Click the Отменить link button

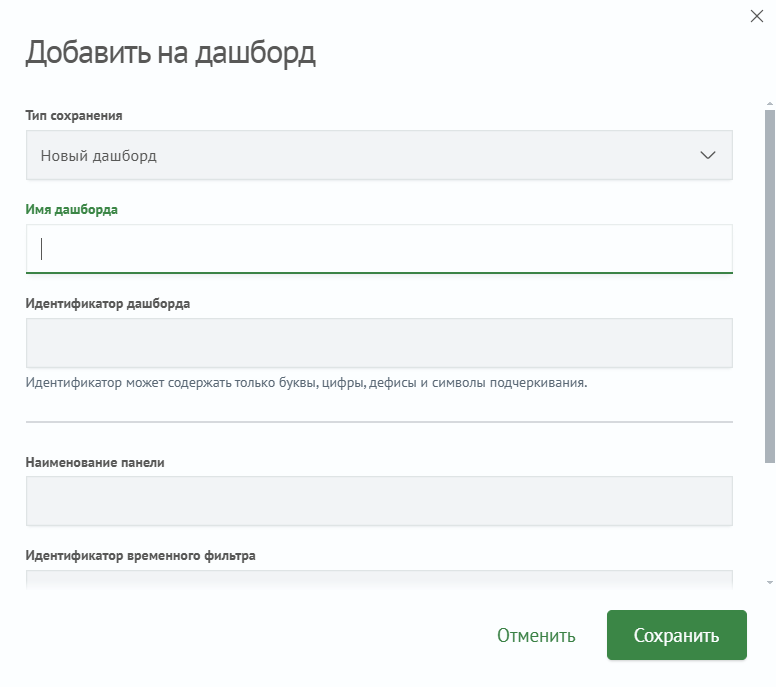tap(536, 636)
